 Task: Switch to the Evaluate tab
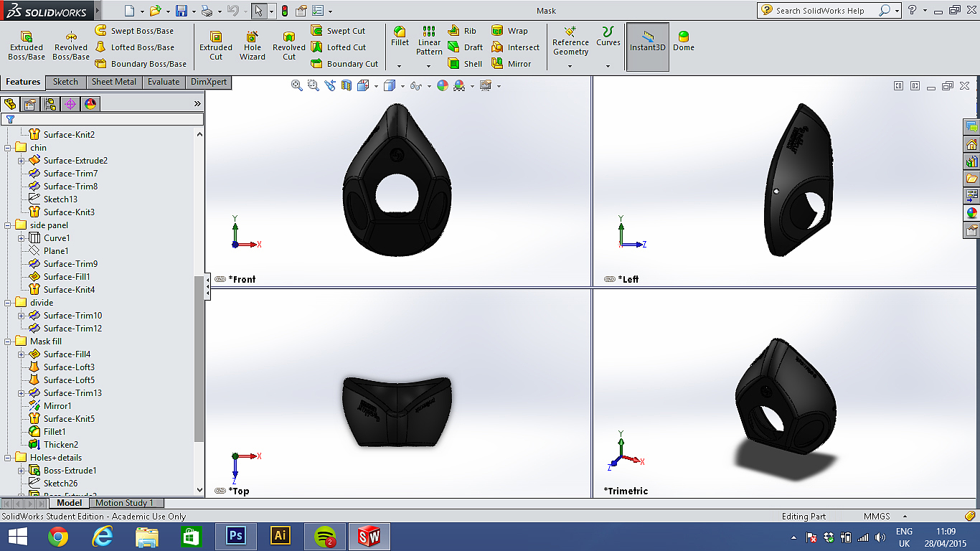click(x=164, y=82)
